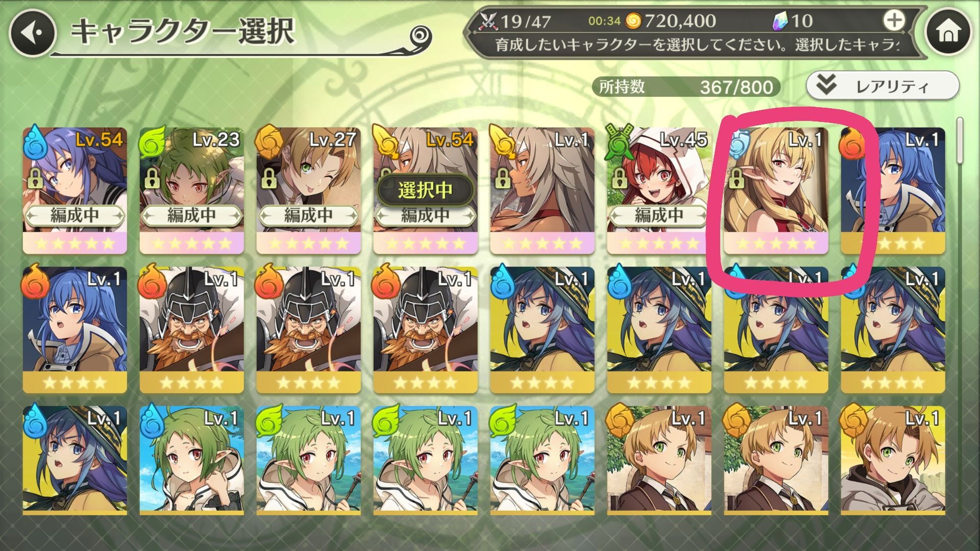This screenshot has width=980, height=551.
Task: Open the レアリティ sort dropdown
Action: tap(883, 86)
